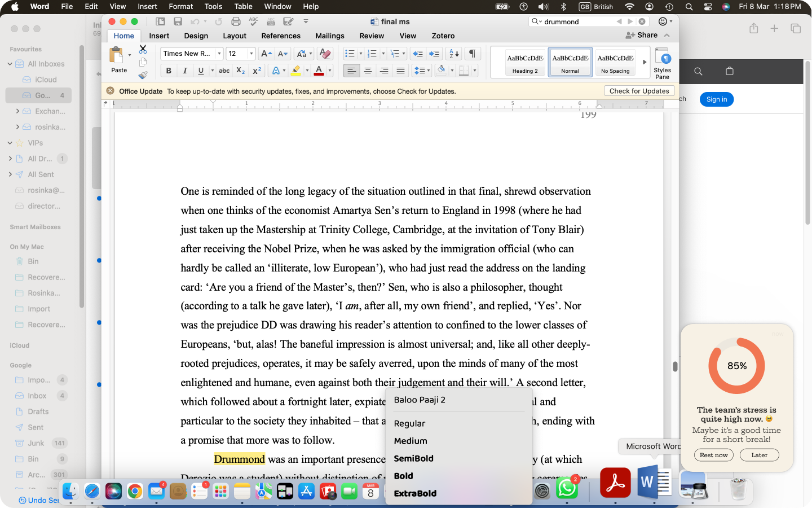This screenshot has width=812, height=508.
Task: Toggle Bold formatting button
Action: [169, 71]
